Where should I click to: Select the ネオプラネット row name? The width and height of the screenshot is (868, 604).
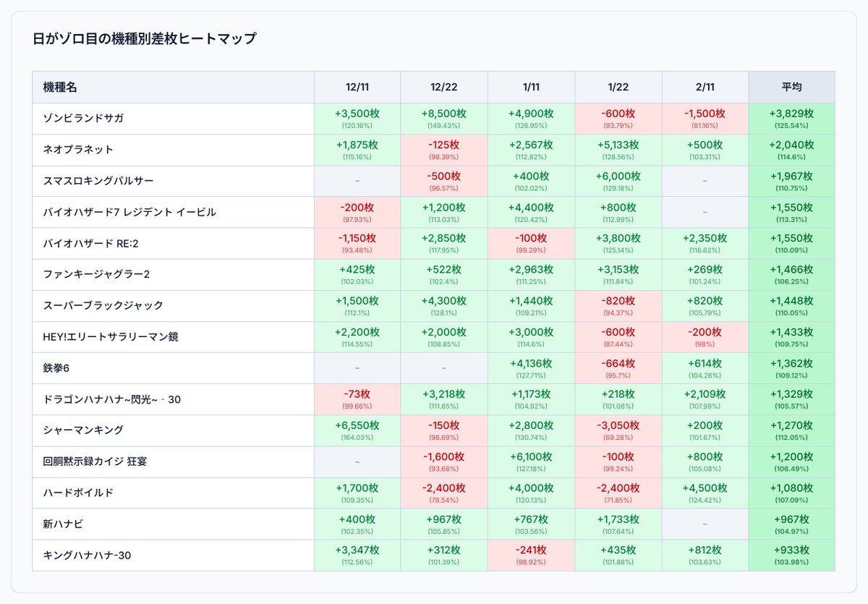tap(78, 149)
